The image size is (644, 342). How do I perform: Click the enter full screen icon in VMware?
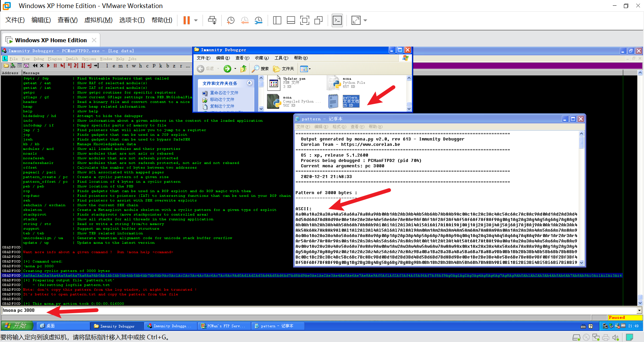[x=305, y=20]
